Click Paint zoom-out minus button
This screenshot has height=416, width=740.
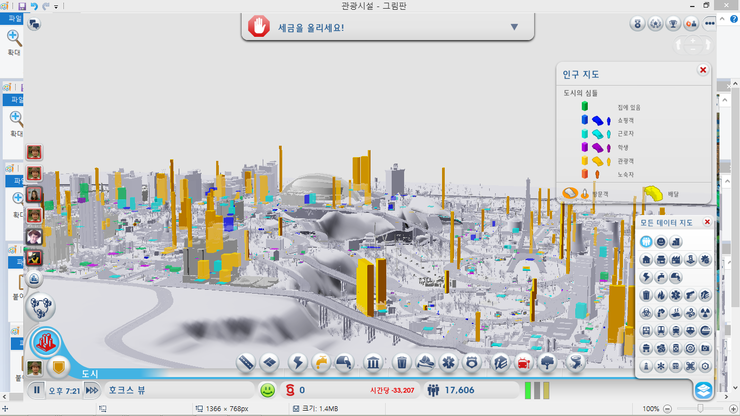667,408
